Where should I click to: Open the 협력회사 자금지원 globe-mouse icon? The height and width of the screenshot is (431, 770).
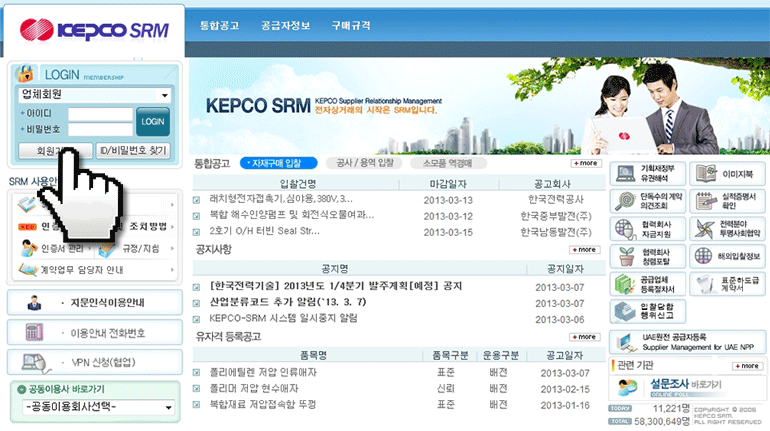[626, 229]
